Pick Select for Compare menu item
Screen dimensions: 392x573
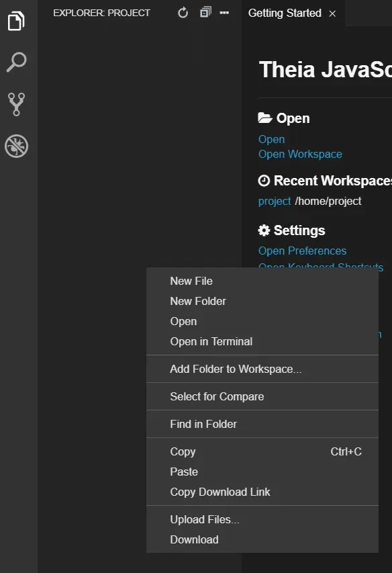(x=262, y=396)
